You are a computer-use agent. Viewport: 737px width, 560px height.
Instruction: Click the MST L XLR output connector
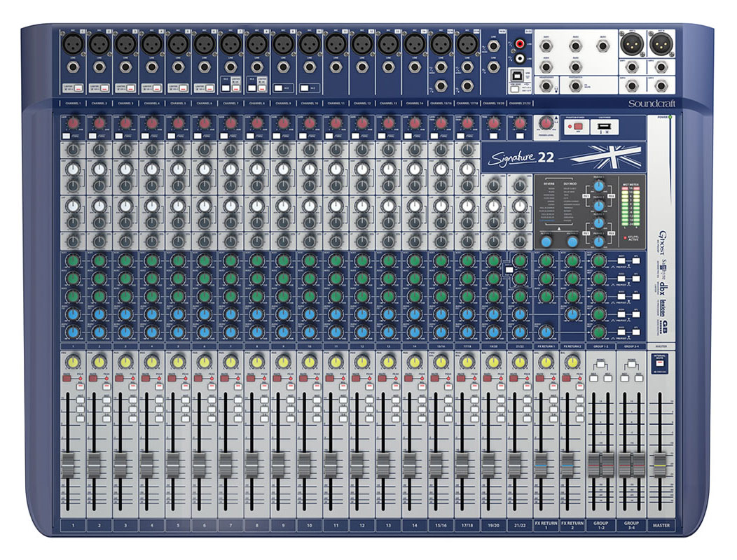click(631, 45)
